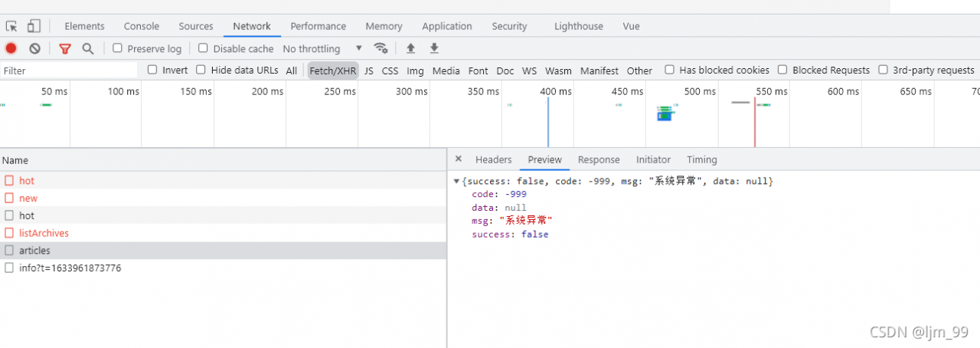Open the No throttling dropdown

coord(322,48)
